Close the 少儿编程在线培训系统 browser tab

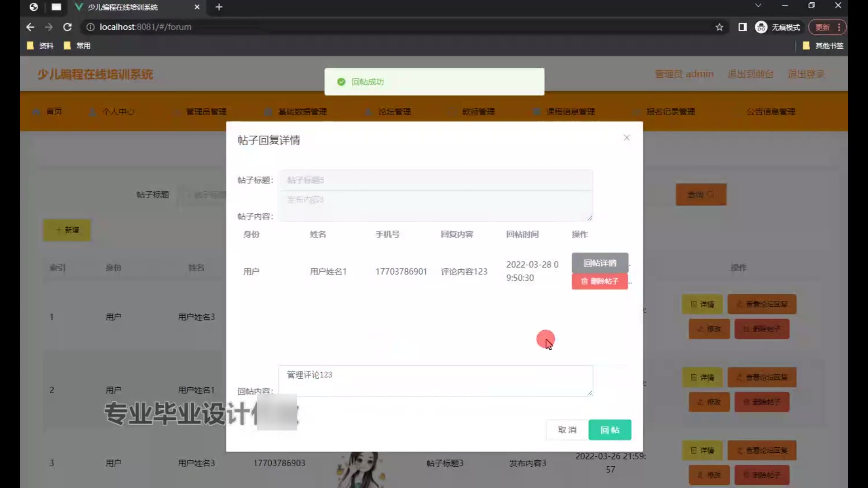(x=197, y=7)
